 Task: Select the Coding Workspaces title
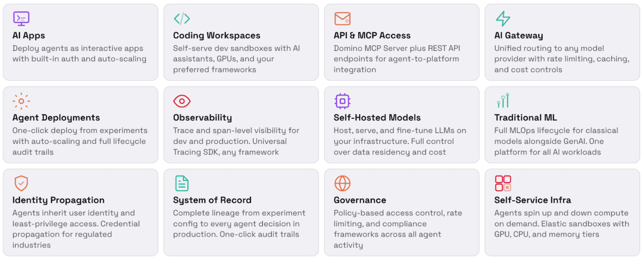click(216, 36)
